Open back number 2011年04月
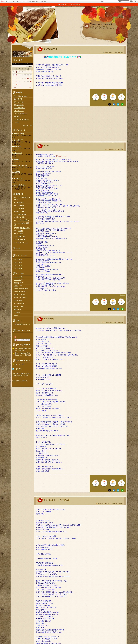This screenshot has width=138, height=644. 18,268
